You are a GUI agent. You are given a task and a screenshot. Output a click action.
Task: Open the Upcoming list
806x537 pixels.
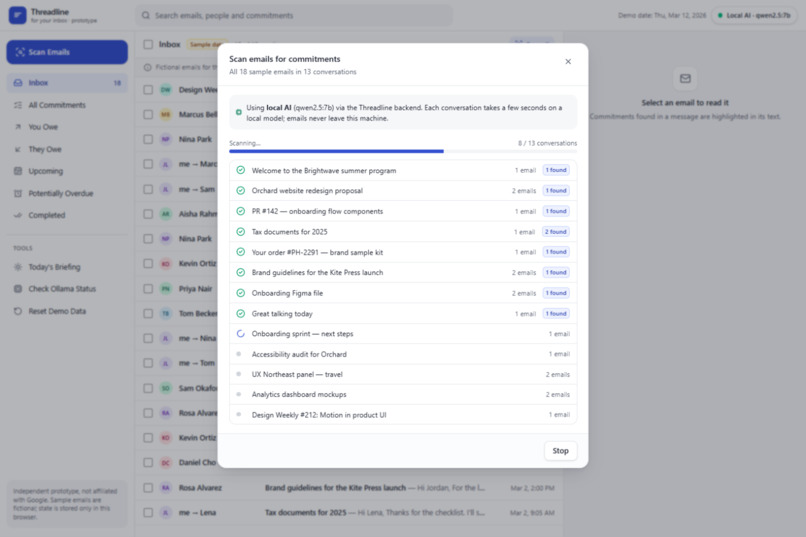pos(67,171)
